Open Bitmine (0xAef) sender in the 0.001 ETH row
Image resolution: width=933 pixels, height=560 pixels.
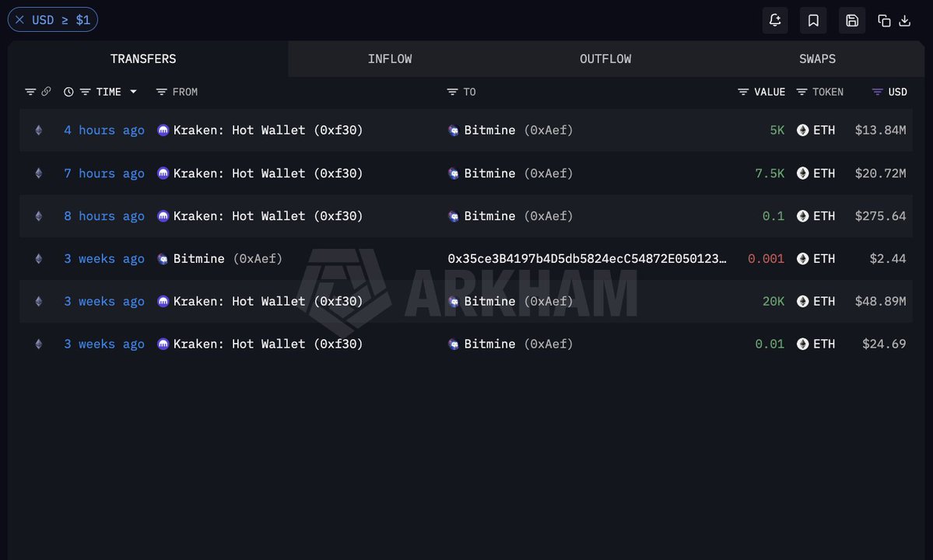click(x=228, y=258)
